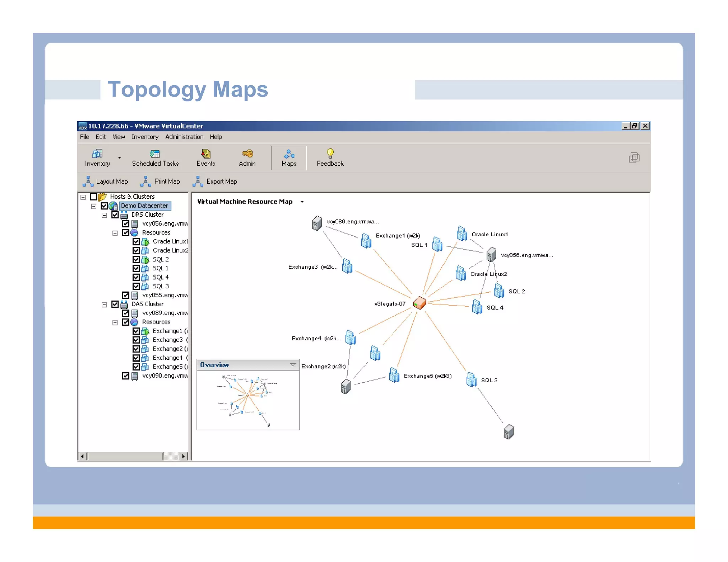Toggle the Hosts & Clusters checkbox

pyautogui.click(x=93, y=196)
